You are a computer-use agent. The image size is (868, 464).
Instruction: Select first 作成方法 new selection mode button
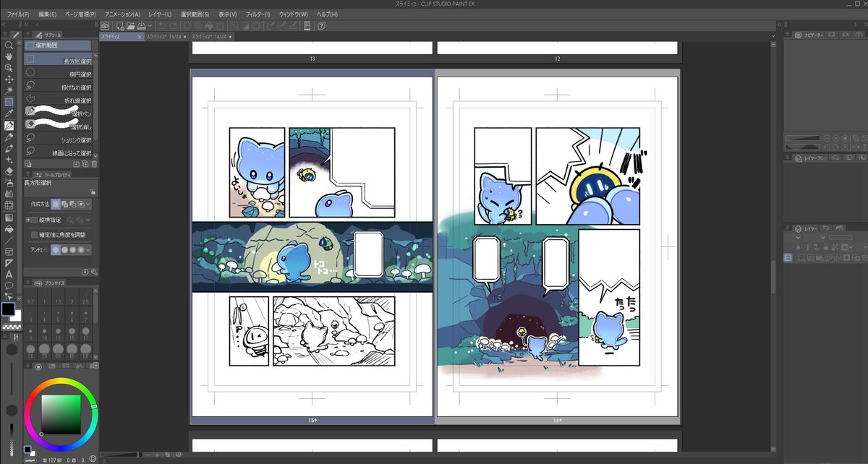56,204
